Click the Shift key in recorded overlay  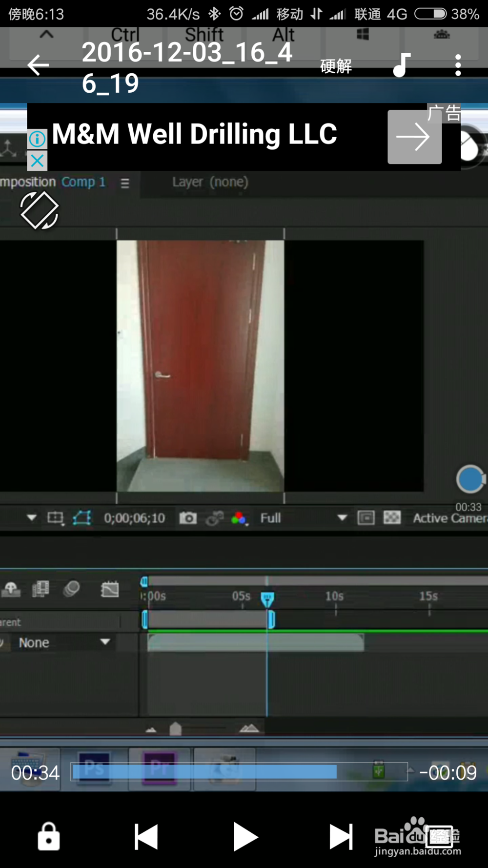[204, 35]
